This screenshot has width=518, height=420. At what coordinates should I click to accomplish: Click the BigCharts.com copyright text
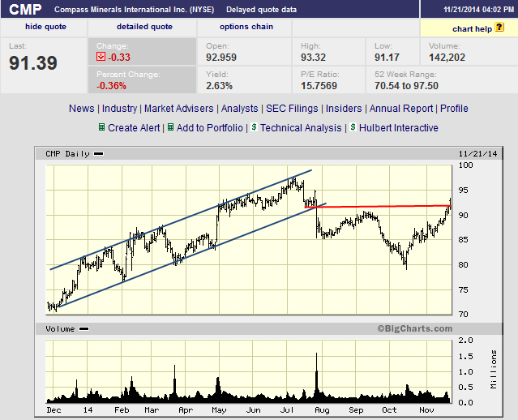(414, 328)
